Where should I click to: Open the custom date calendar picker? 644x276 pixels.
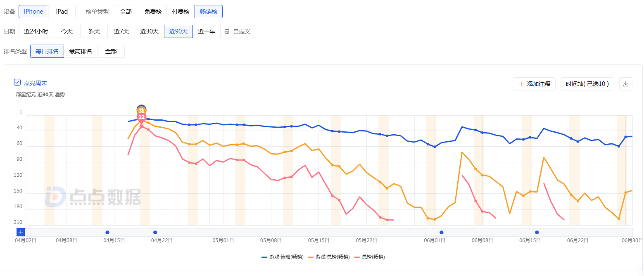238,31
